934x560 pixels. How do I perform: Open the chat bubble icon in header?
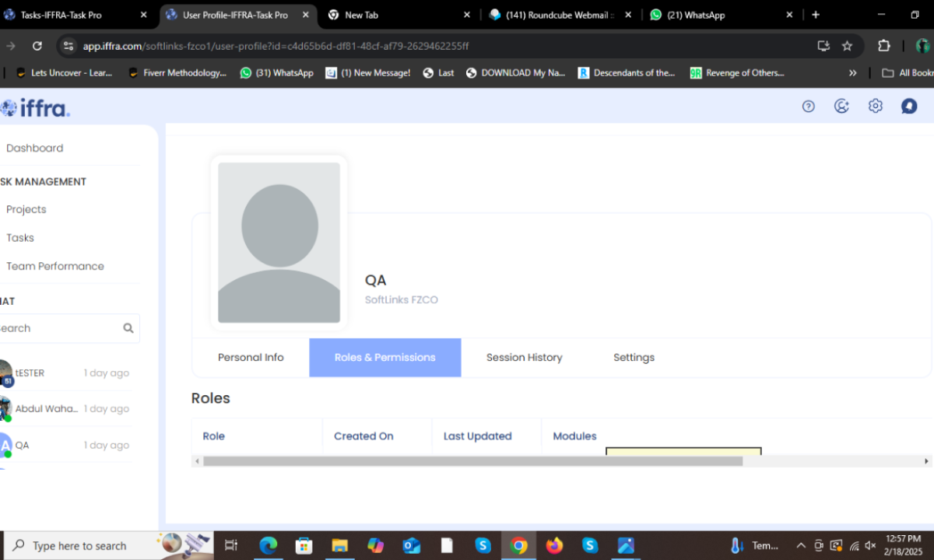(x=908, y=107)
